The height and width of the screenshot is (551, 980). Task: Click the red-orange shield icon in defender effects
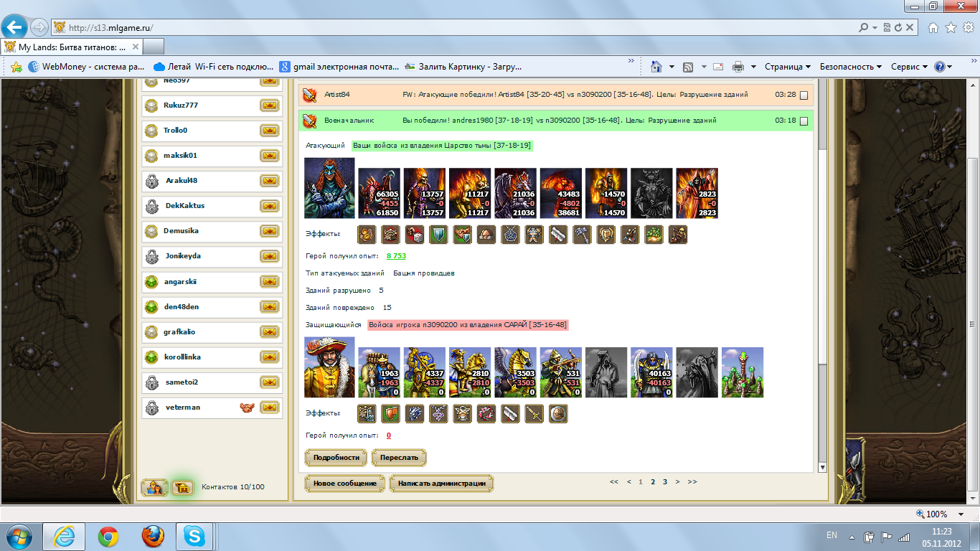point(390,414)
